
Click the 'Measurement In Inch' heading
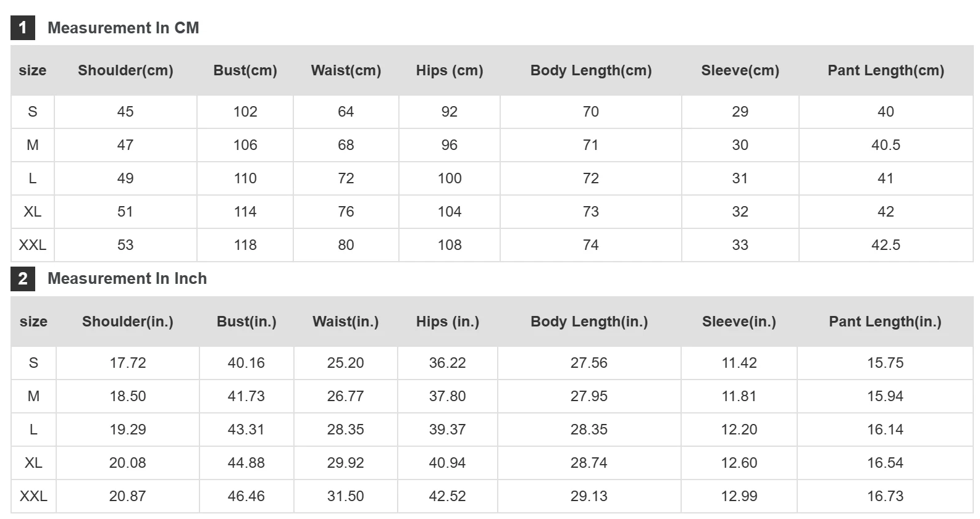(127, 279)
